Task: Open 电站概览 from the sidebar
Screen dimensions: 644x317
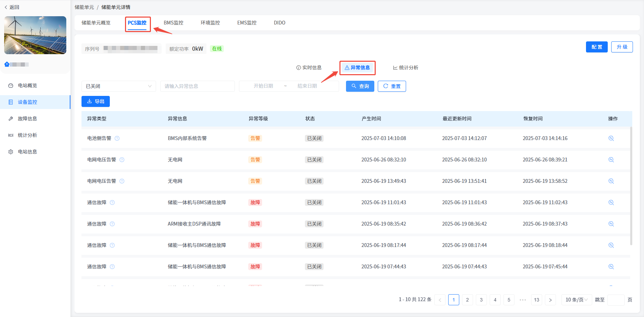Action: coord(27,86)
